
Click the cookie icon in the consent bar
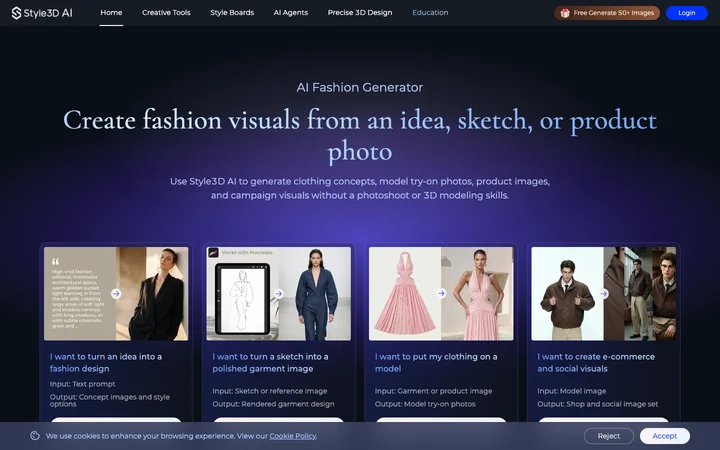tap(35, 436)
